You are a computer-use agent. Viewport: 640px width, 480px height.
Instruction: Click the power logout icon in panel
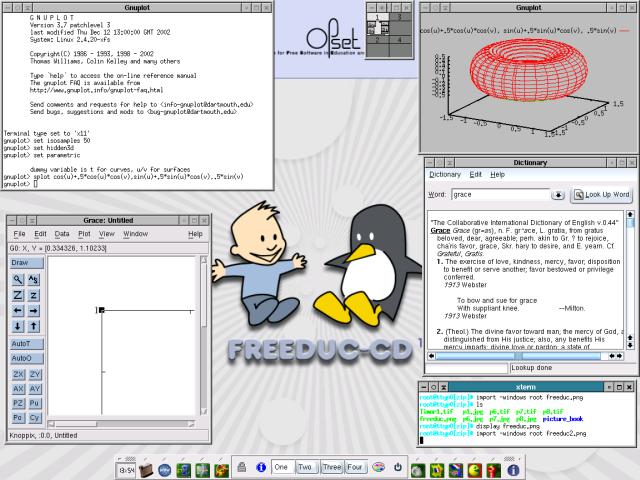(x=398, y=467)
